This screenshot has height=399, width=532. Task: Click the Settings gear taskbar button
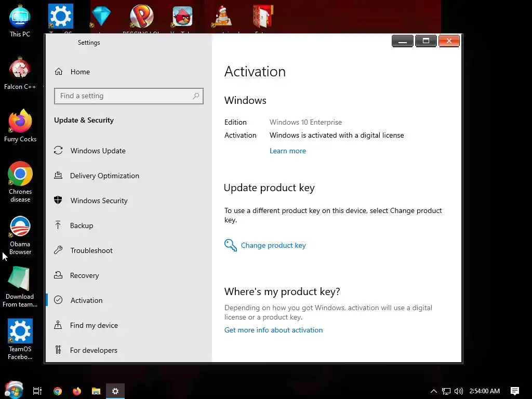point(115,391)
